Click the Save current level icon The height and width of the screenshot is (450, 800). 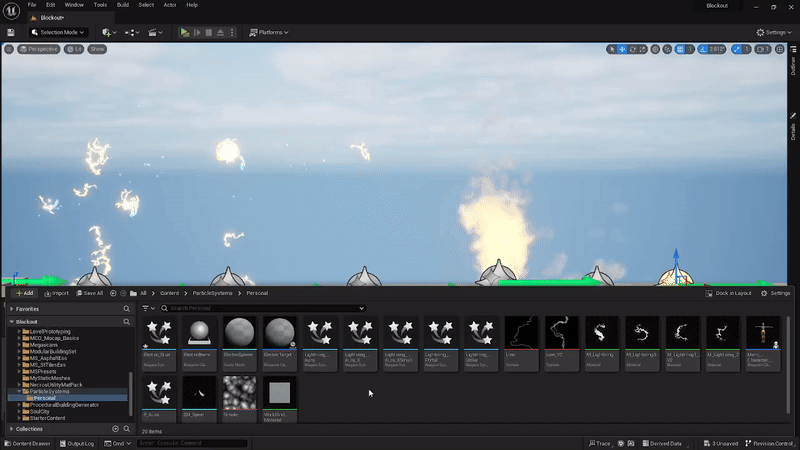[x=10, y=32]
